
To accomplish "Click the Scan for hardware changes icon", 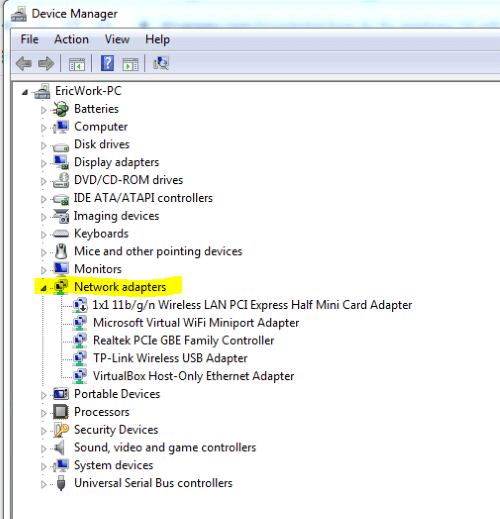I will coord(161,63).
